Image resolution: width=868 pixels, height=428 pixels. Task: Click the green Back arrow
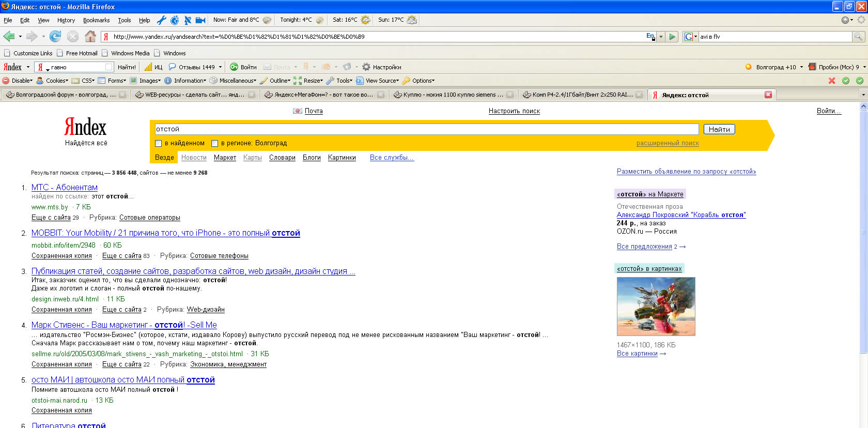coord(9,36)
